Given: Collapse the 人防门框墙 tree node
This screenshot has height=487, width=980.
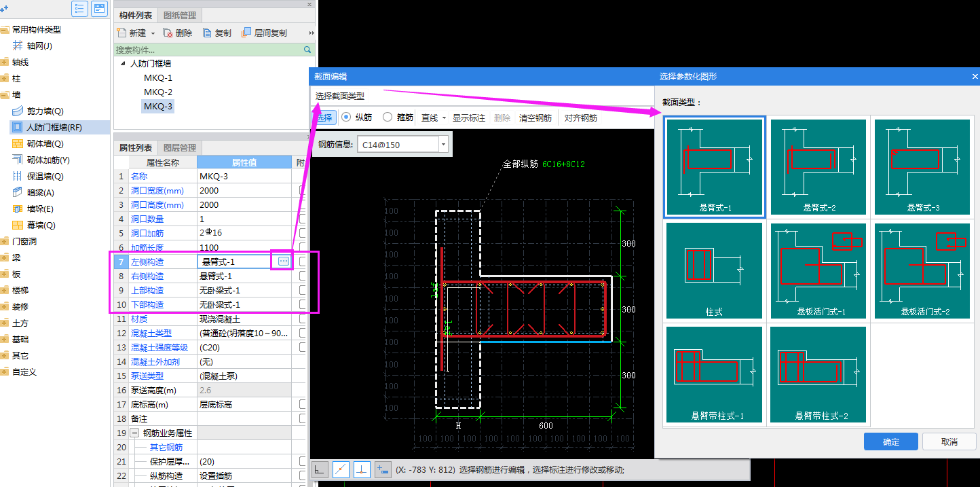Looking at the screenshot, I should click(123, 63).
